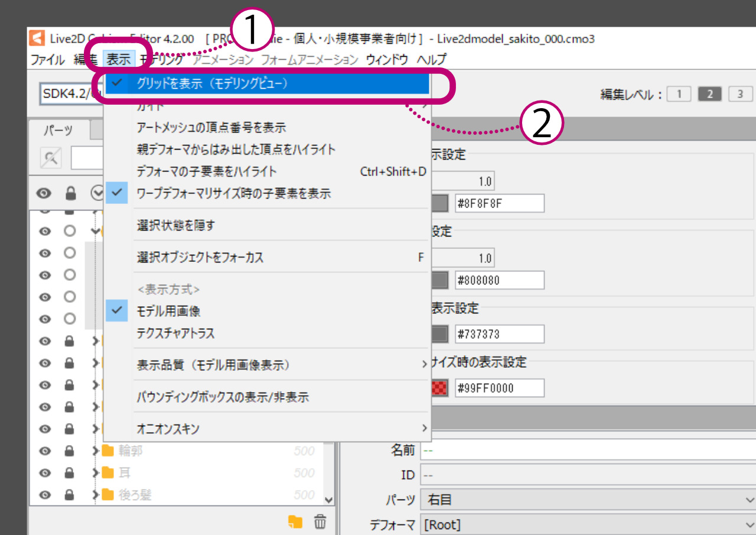Click the 1.0 value field above #8F8F8F
This screenshot has width=756, height=535.
(462, 181)
